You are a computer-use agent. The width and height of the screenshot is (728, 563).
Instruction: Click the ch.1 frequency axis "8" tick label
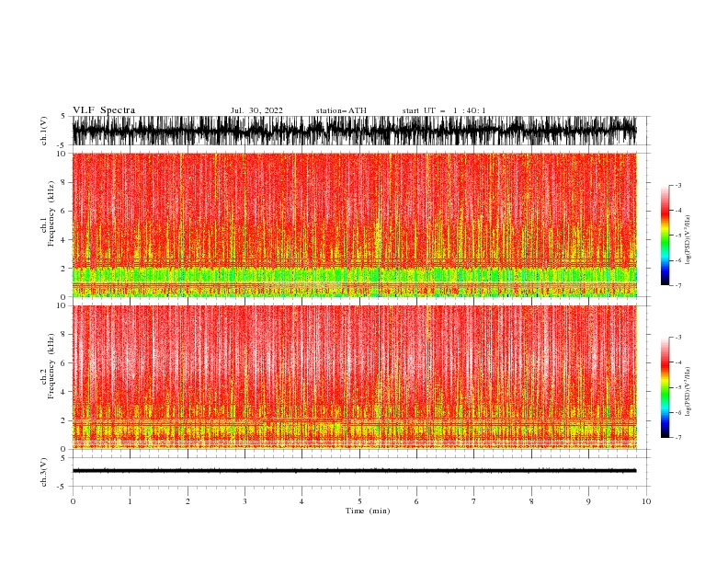tap(63, 182)
